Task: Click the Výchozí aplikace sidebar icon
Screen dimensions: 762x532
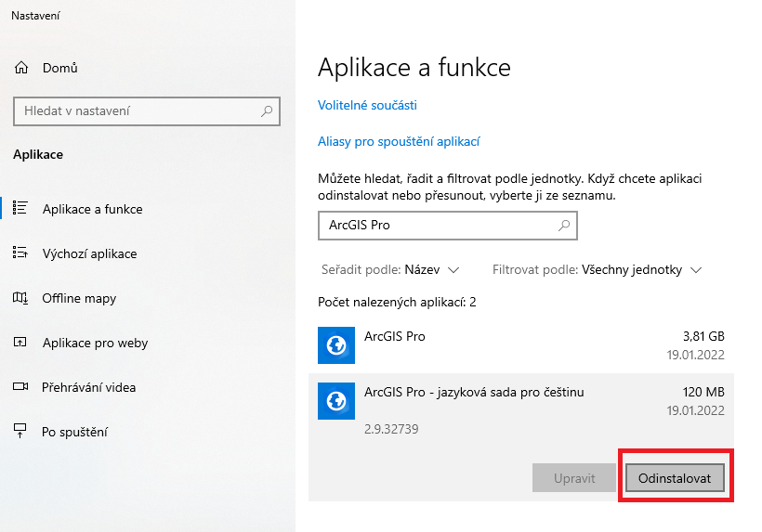Action: (x=20, y=253)
